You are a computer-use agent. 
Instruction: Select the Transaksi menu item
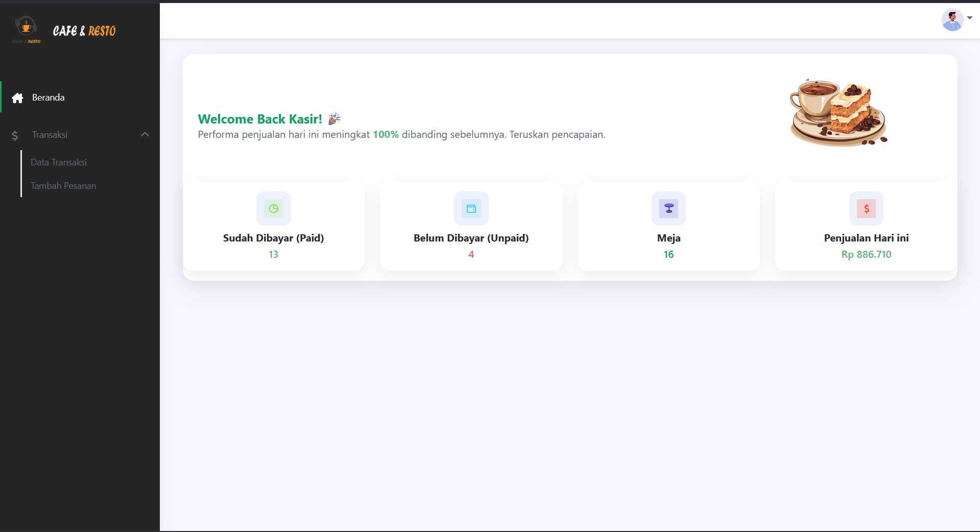(80, 135)
